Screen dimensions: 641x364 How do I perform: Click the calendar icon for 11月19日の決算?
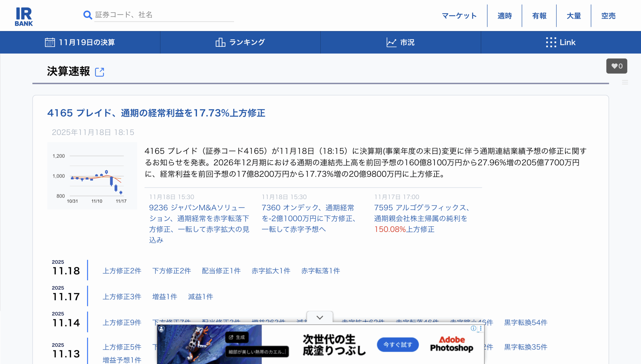tap(50, 42)
